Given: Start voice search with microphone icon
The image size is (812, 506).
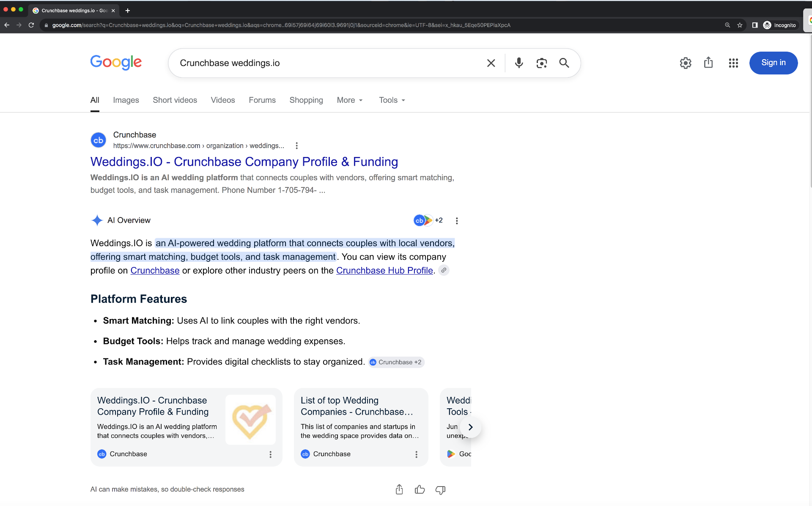Looking at the screenshot, I should click(x=519, y=63).
